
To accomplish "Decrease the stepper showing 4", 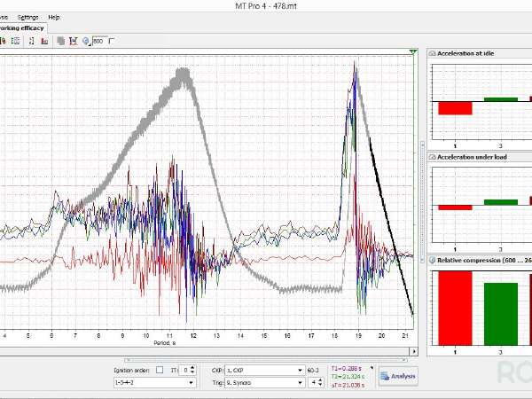I will (320, 385).
